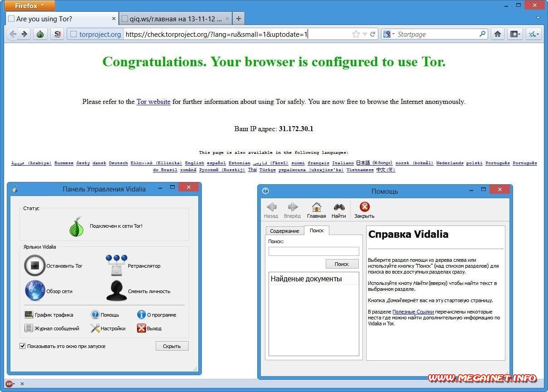548x392 pixels.
Task: Click Найти binoculars in Помощь window
Action: [339, 211]
